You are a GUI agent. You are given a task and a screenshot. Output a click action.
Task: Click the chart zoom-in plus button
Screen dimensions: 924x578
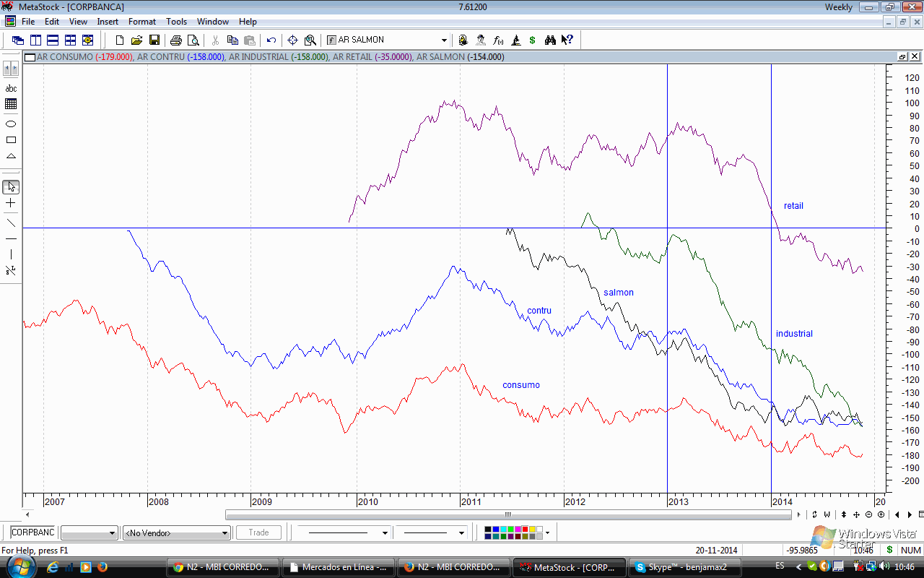881,515
